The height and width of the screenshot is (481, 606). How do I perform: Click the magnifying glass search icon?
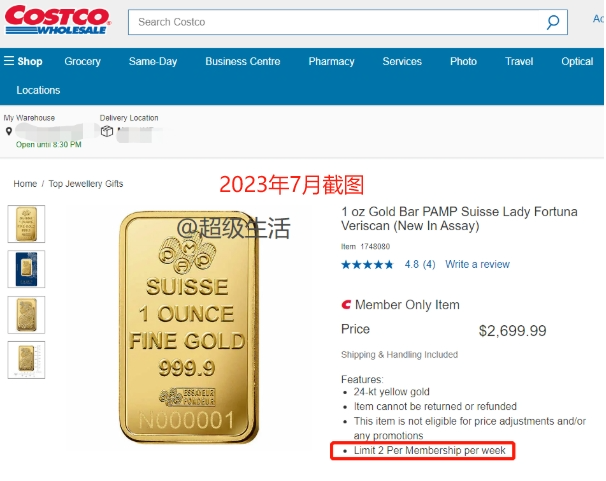[x=553, y=22]
